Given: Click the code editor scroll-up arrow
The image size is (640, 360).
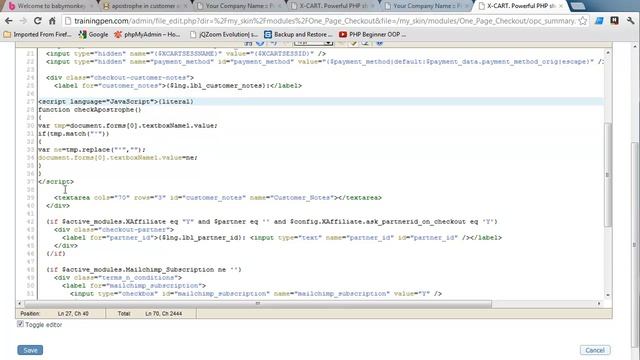Looking at the screenshot, I should tap(608, 53).
